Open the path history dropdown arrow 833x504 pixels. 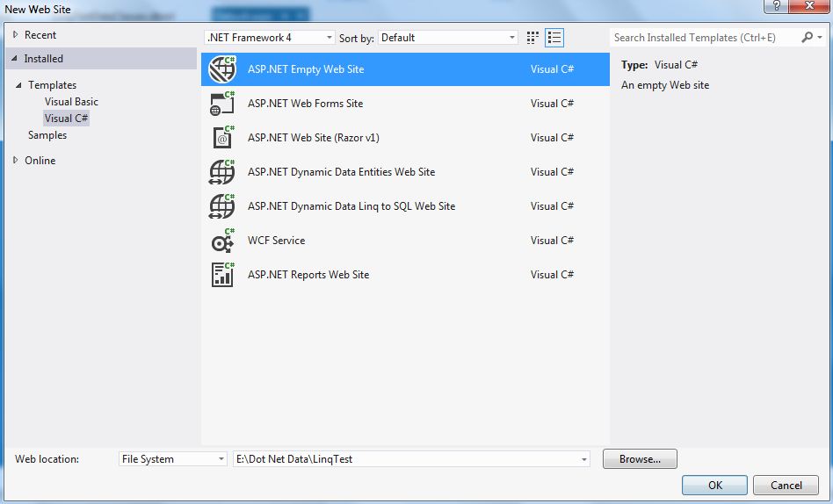click(583, 459)
